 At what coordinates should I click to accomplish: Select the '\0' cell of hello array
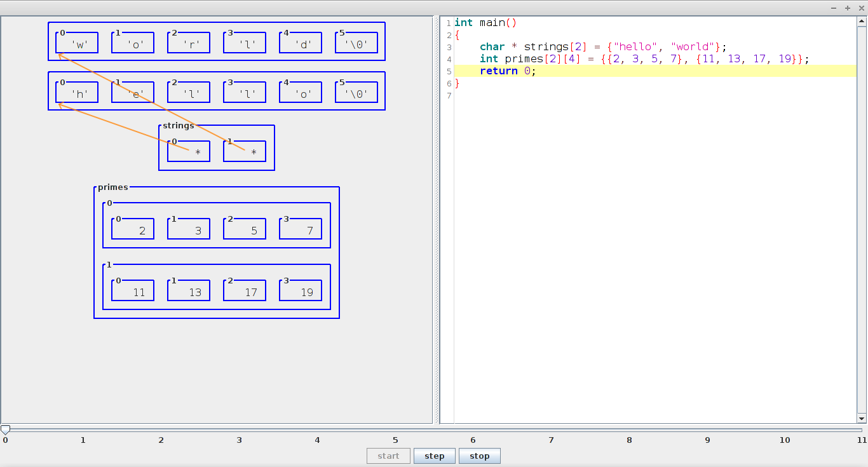[x=356, y=92]
